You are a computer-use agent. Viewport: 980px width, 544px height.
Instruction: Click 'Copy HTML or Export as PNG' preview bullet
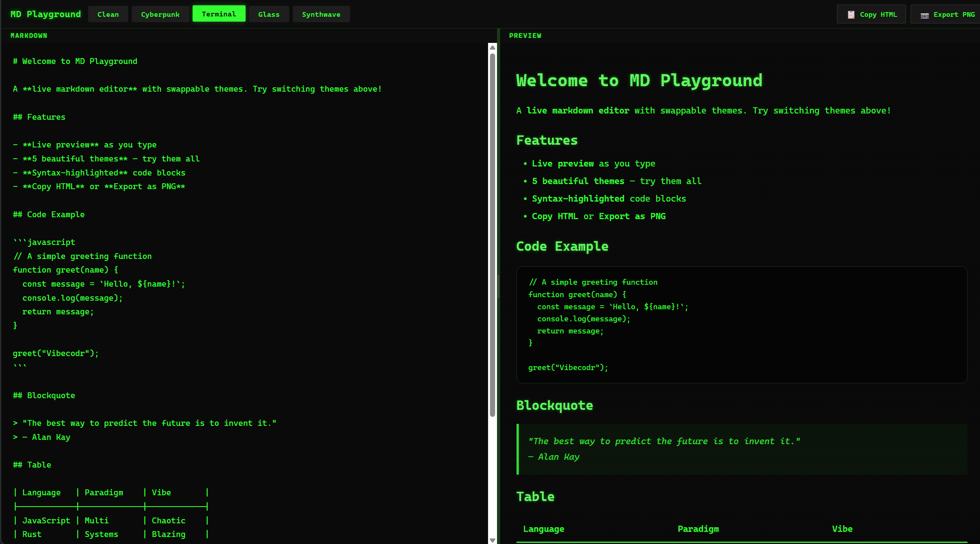click(599, 216)
